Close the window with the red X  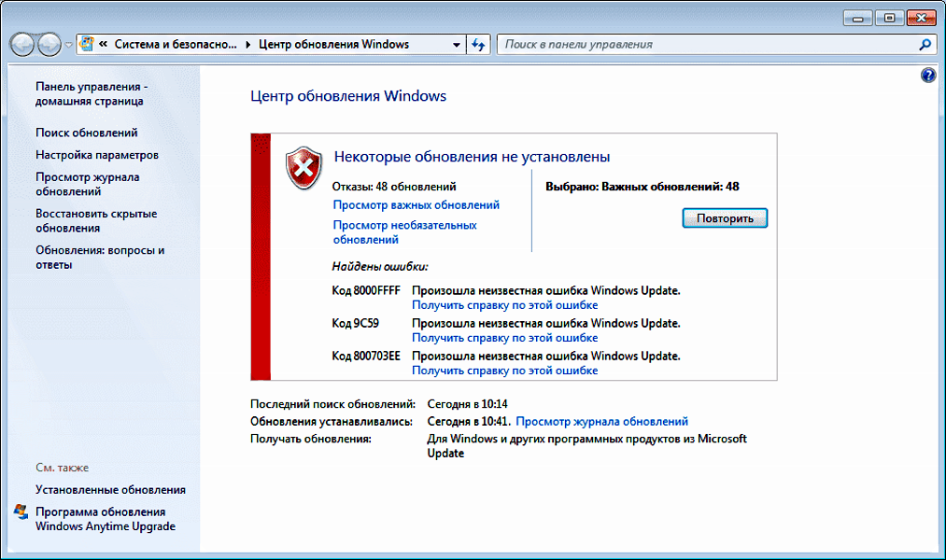(x=921, y=18)
